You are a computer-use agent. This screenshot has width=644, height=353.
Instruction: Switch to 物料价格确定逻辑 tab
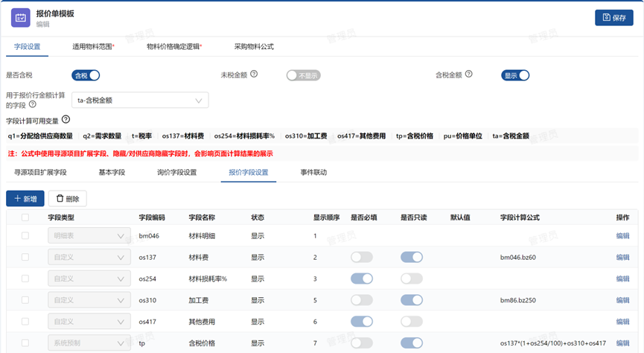[174, 47]
